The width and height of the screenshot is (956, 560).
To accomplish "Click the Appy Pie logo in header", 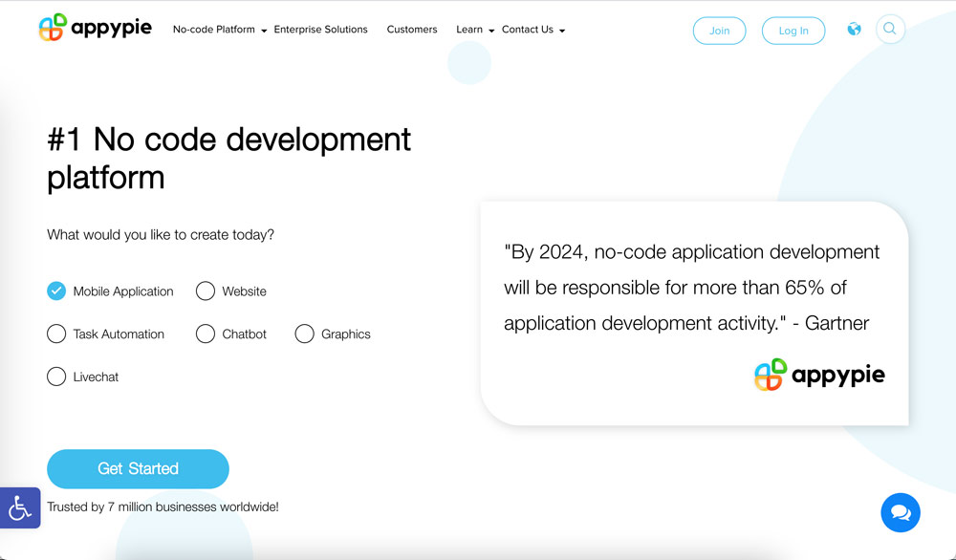I will click(x=95, y=28).
